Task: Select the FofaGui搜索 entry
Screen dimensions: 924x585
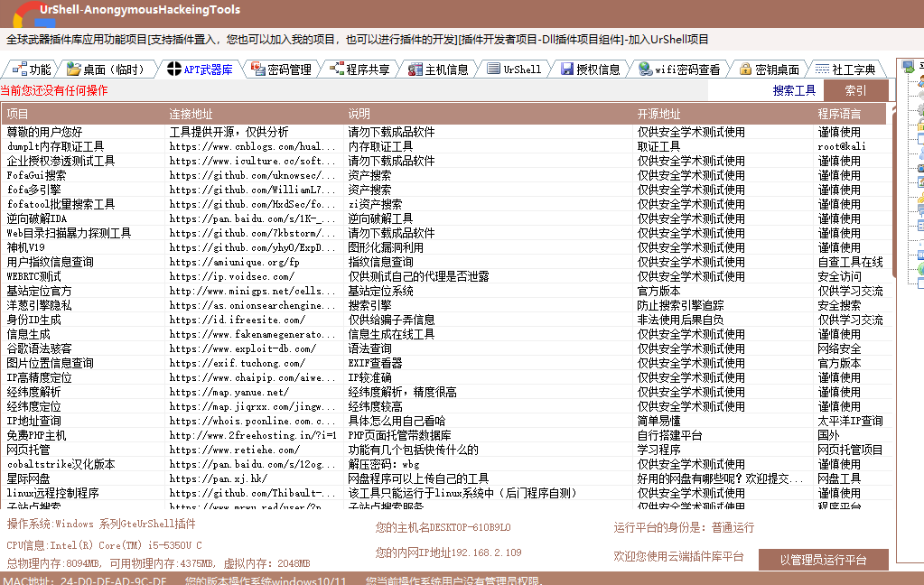Action: click(446, 175)
